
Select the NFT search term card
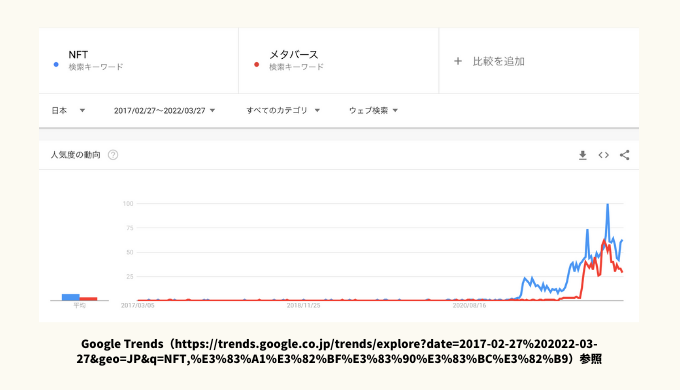pos(138,61)
